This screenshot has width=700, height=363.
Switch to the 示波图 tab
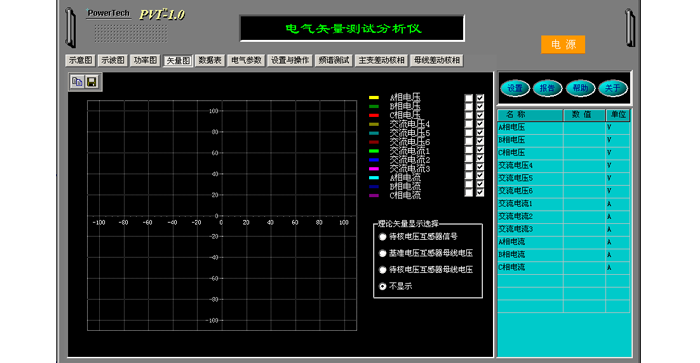click(112, 60)
